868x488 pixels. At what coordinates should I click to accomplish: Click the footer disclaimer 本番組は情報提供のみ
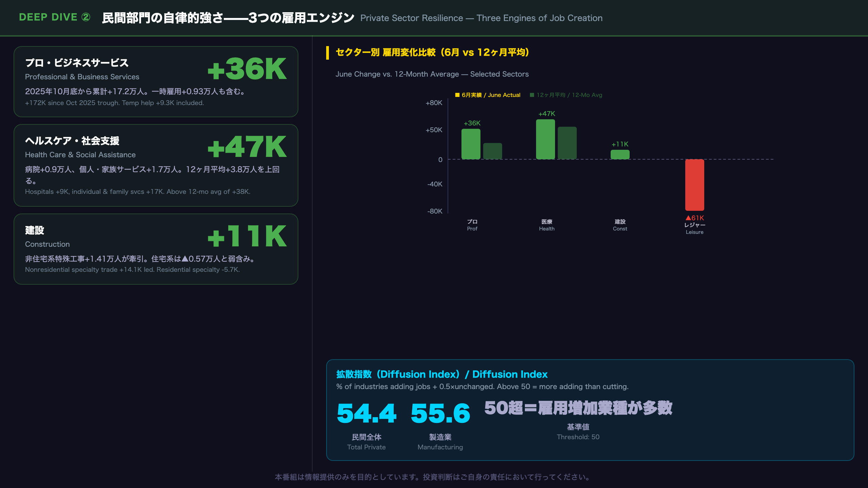[433, 477]
